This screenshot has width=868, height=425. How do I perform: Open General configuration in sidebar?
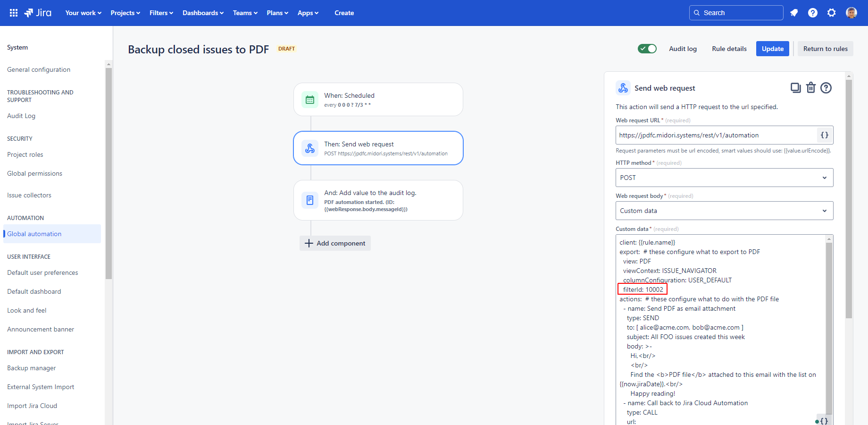pyautogui.click(x=39, y=69)
